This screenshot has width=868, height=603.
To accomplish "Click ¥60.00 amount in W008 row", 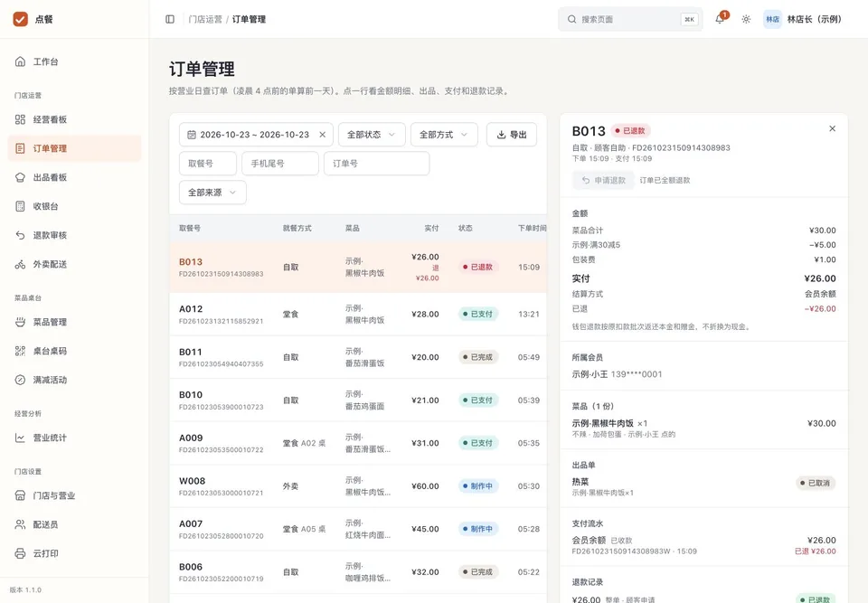I will coord(425,486).
